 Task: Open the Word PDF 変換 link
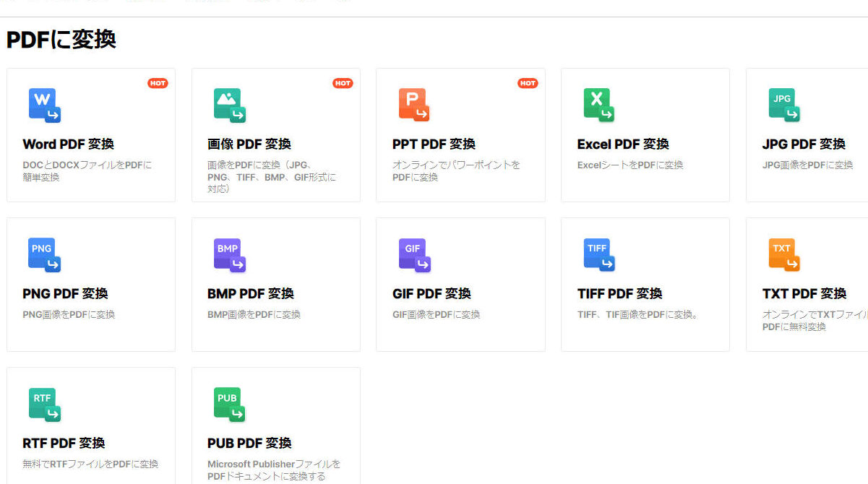[68, 144]
